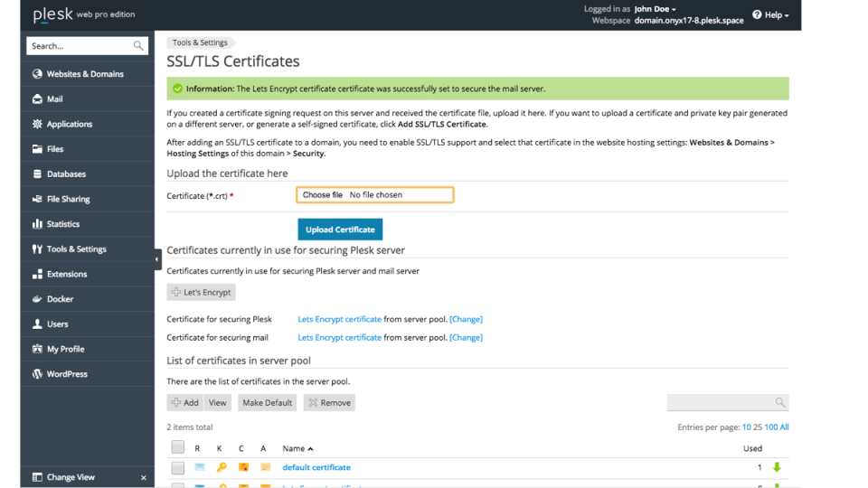Image resolution: width=868 pixels, height=488 pixels.
Task: Open the John Doe account dropdown
Action: (655, 9)
